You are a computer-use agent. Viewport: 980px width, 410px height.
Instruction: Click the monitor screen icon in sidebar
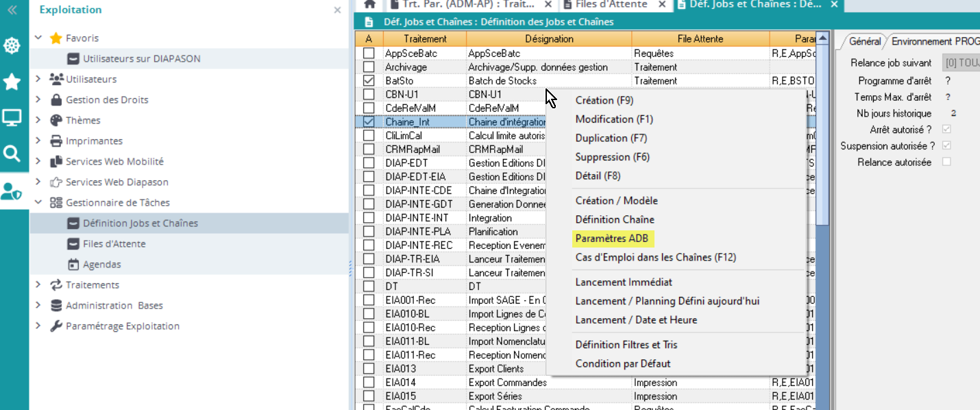point(12,118)
